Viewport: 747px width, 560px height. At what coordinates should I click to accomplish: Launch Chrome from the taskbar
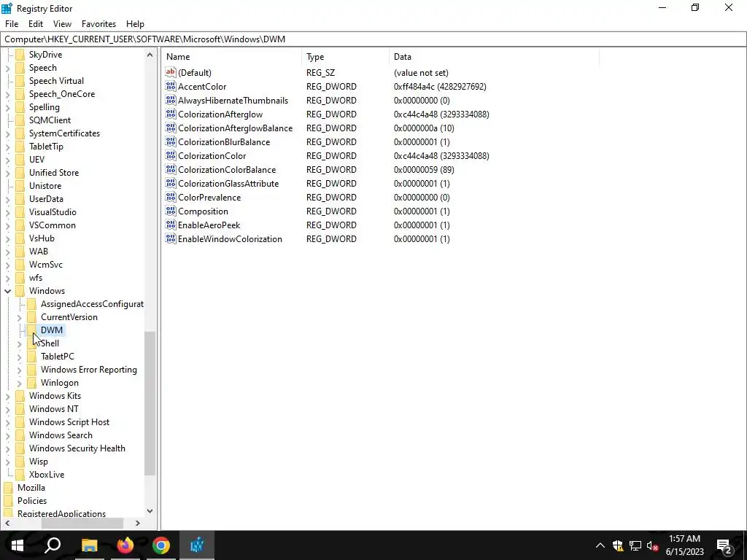pos(161,545)
